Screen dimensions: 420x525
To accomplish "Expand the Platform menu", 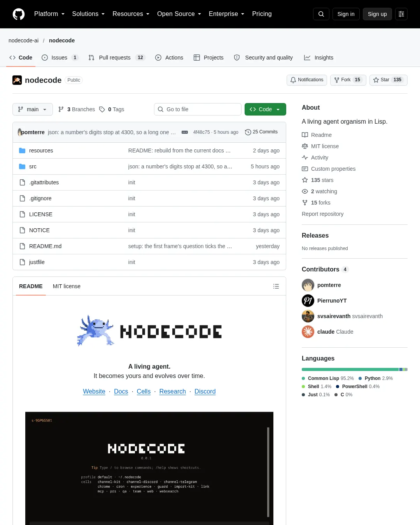I will [49, 14].
